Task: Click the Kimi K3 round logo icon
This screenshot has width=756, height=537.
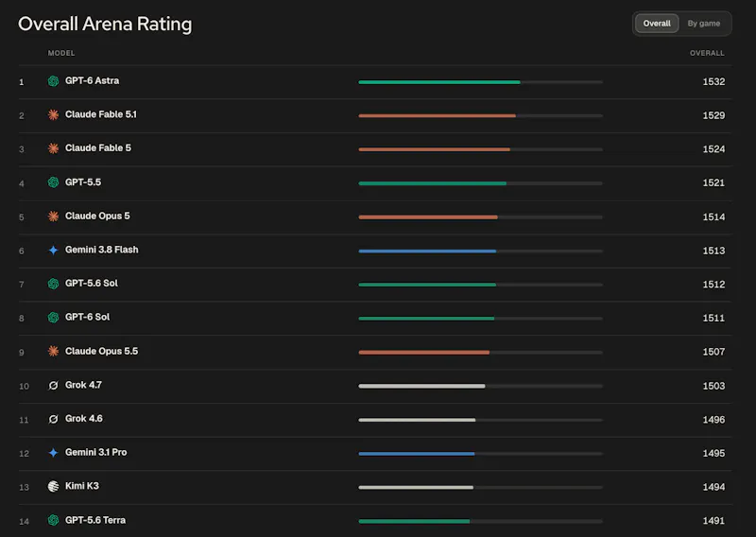Action: point(54,486)
